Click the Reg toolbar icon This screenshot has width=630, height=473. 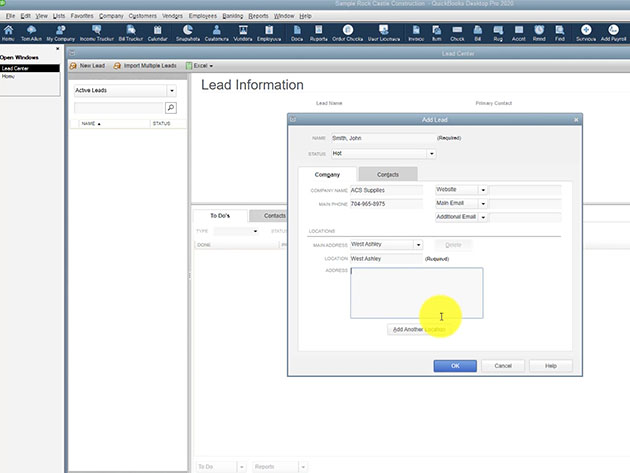pos(498,33)
